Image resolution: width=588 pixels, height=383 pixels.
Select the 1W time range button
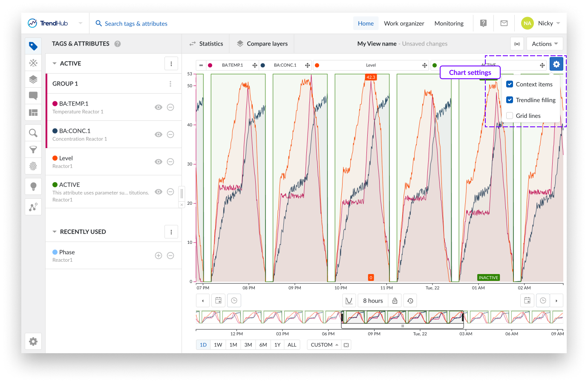click(x=218, y=345)
